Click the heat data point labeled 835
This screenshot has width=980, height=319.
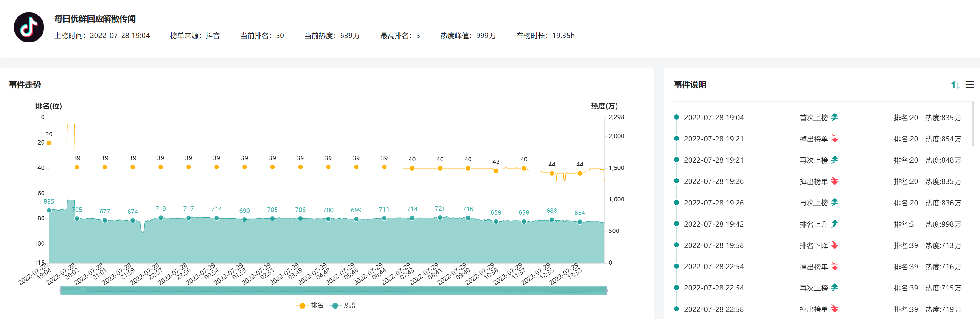(49, 210)
